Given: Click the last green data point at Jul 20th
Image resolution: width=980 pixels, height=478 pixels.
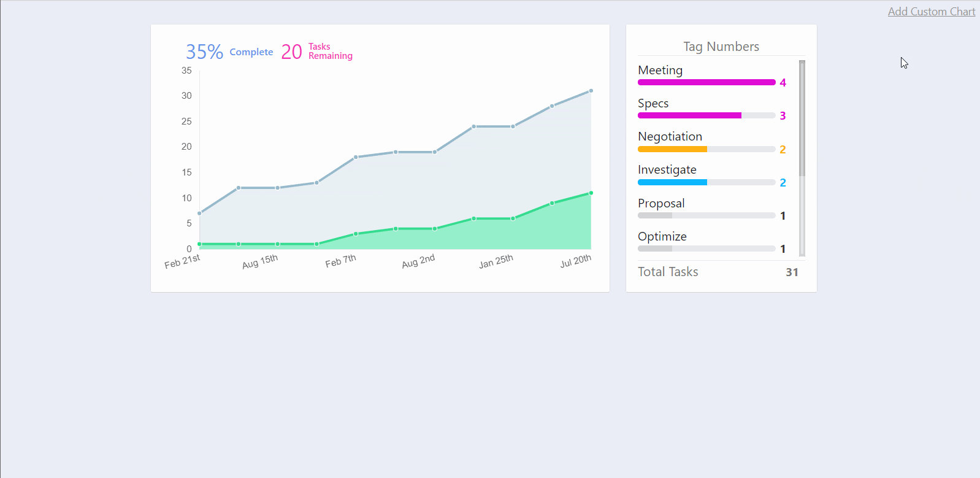Looking at the screenshot, I should (591, 193).
